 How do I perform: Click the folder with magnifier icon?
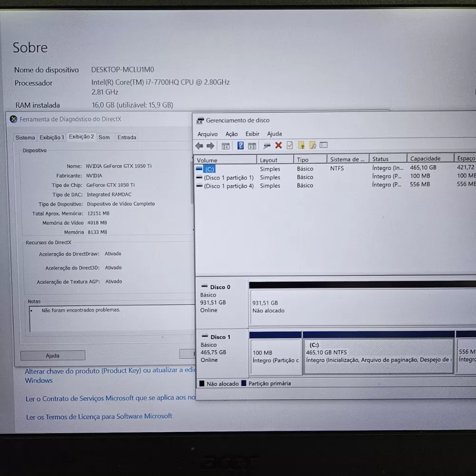coord(312,145)
